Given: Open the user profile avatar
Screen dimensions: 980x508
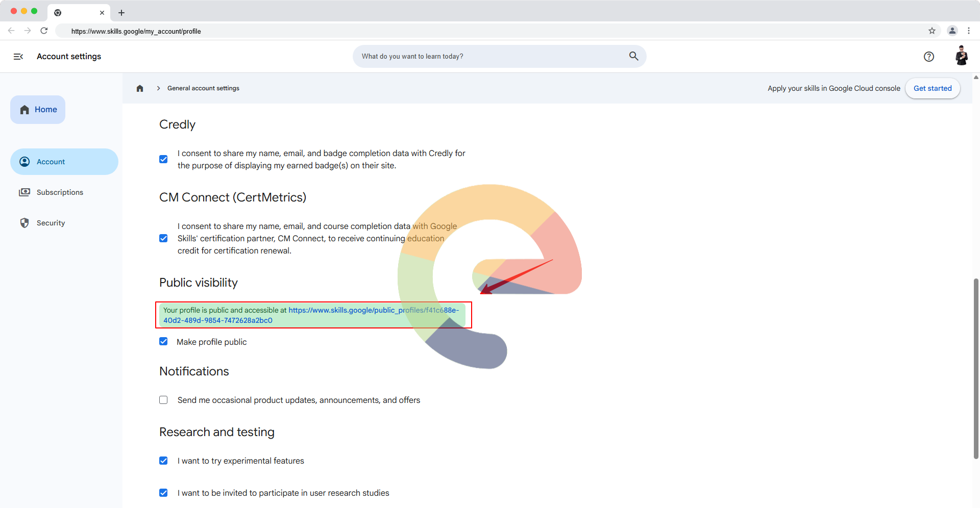Looking at the screenshot, I should point(962,56).
